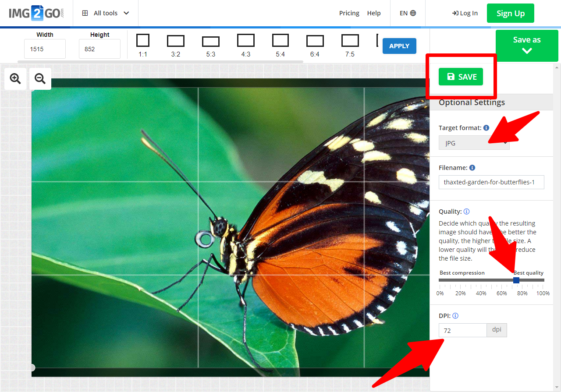Open the Target format info icon
The height and width of the screenshot is (392, 561).
tap(486, 128)
